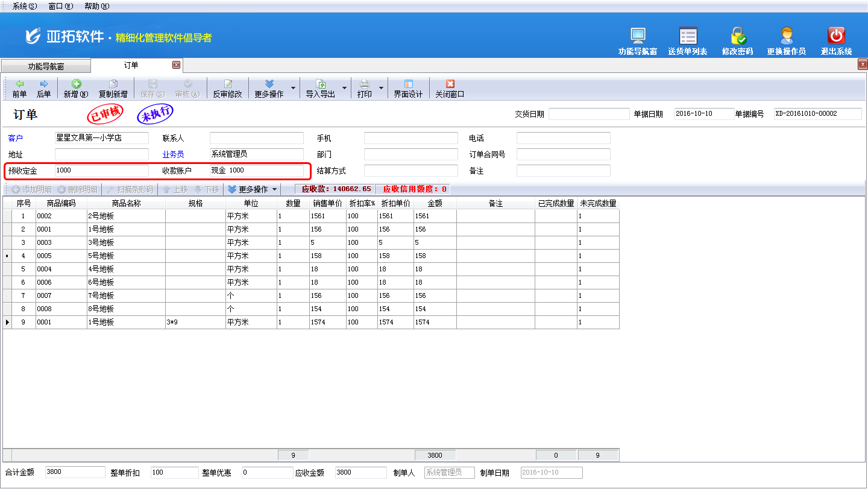Screen dimensions: 868x489
Task: Open the 系统(S) menu
Action: pos(24,6)
